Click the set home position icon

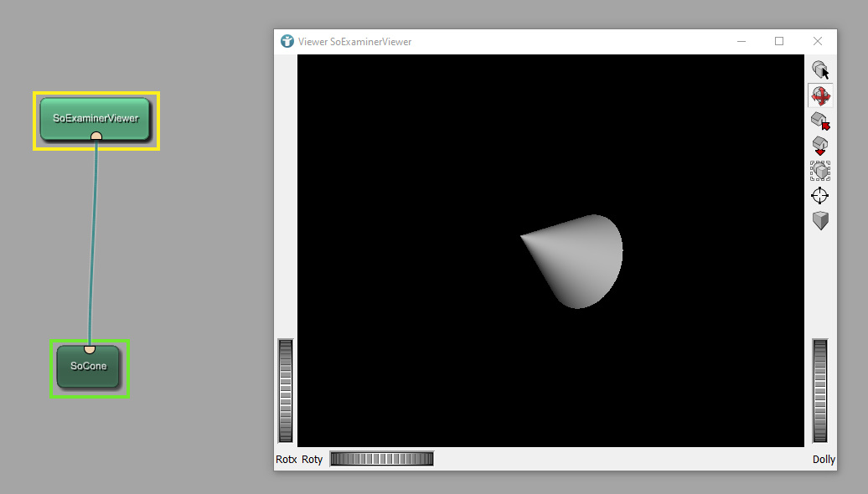820,146
